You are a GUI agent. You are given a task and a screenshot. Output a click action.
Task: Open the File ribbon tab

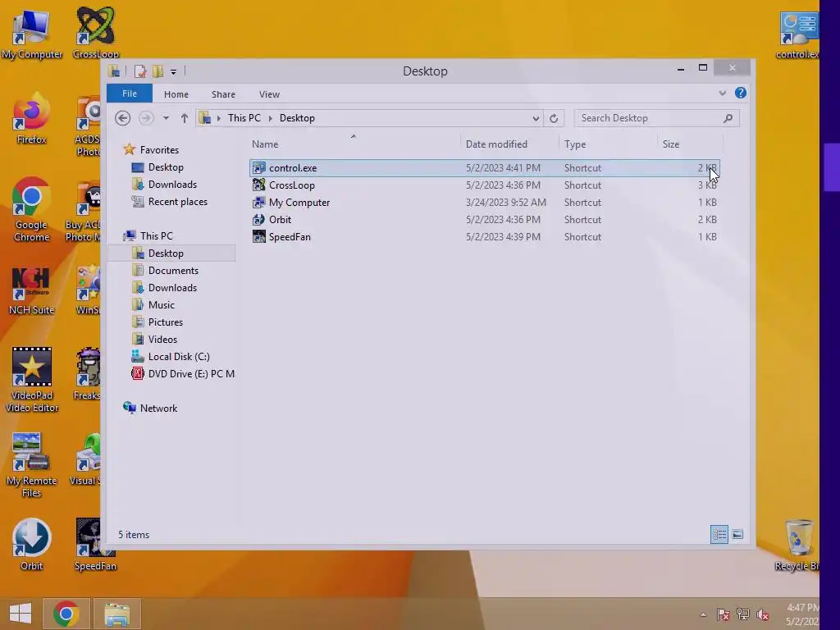(129, 94)
